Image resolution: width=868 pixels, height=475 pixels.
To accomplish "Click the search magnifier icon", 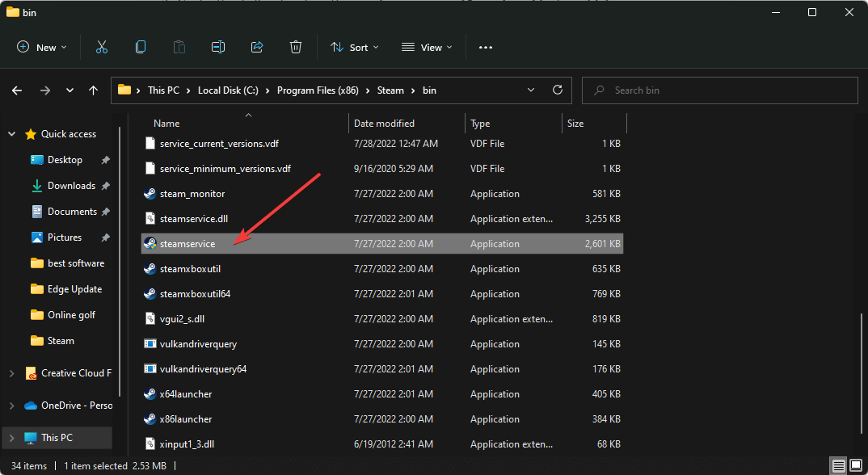I will click(599, 90).
